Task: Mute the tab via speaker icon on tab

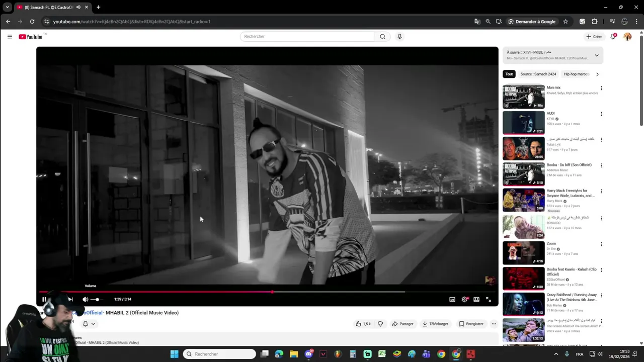Action: click(78, 7)
